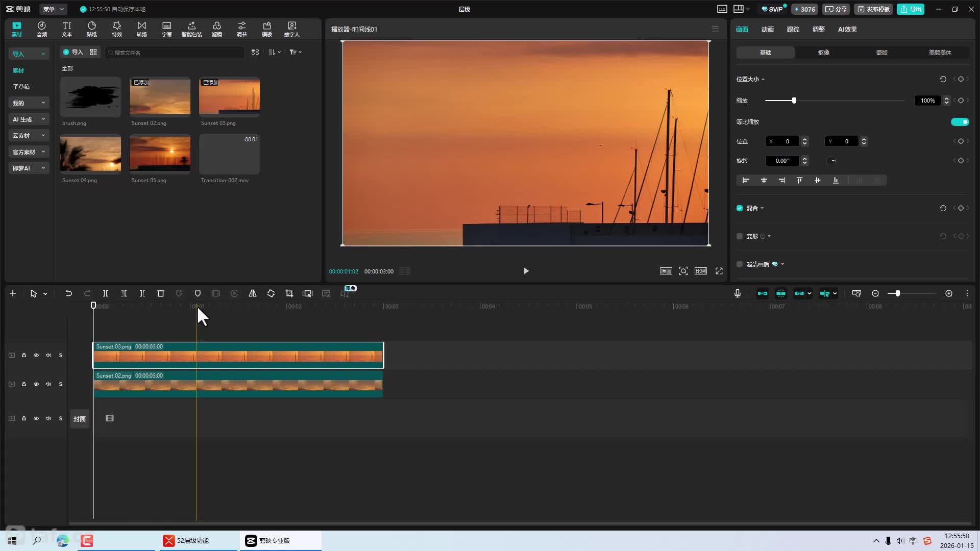Open the 菜单 menu dropdown
This screenshot has height=551, width=980.
point(53,9)
